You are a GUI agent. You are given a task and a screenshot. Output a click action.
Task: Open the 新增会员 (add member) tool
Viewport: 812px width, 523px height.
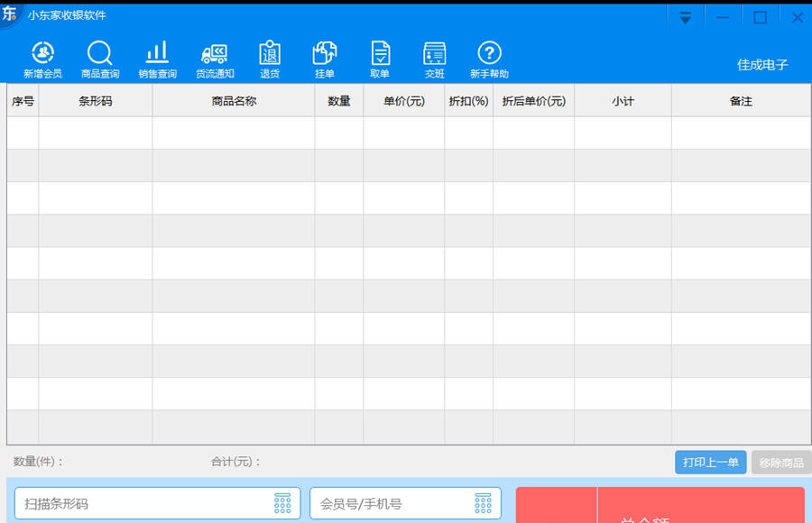pos(43,57)
